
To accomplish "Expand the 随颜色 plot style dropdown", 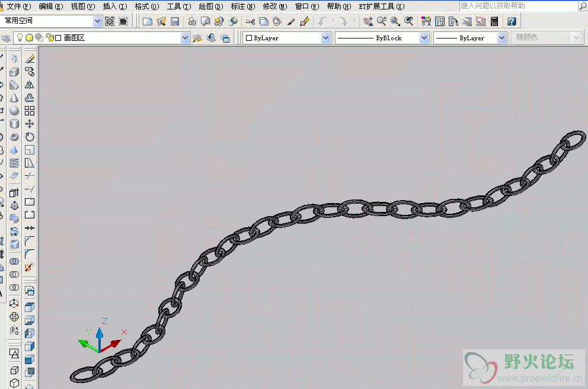I will [x=576, y=38].
